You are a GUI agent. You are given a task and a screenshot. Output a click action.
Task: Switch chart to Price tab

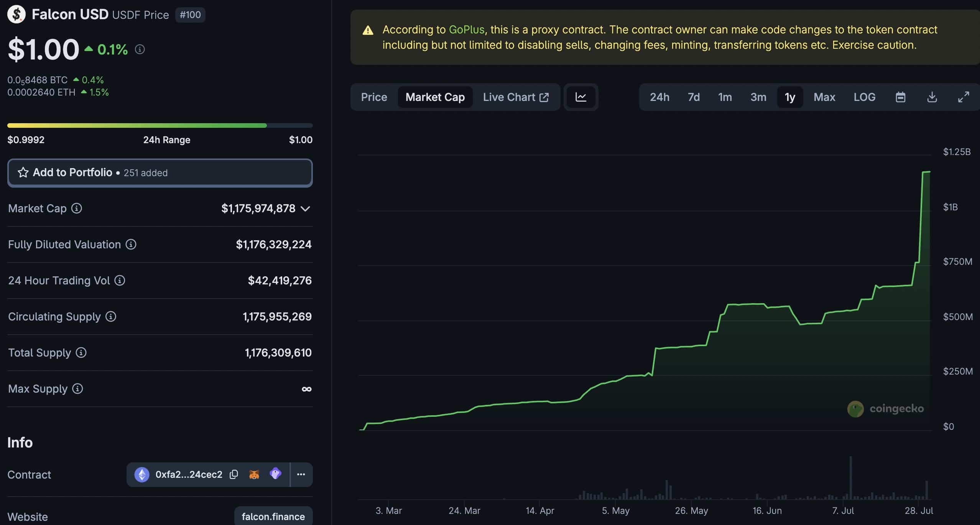(x=374, y=97)
